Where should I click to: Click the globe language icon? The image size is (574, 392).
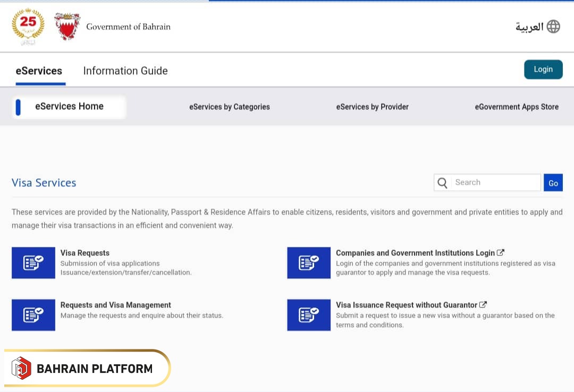(553, 27)
